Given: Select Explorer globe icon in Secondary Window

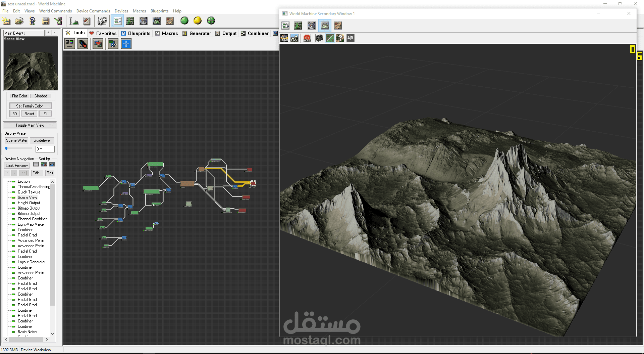Looking at the screenshot, I should (312, 26).
